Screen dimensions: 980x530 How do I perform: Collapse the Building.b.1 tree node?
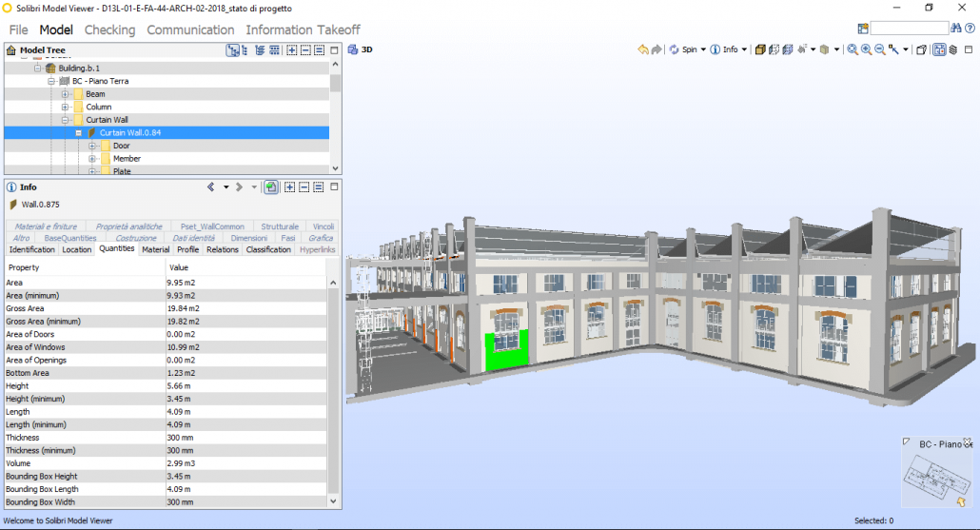click(x=37, y=68)
